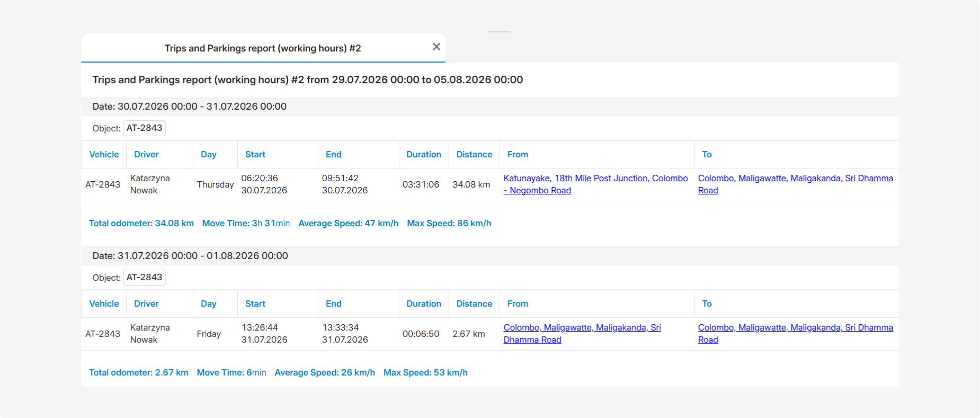
Task: Click Total odometer: 2.67 km summary
Action: [x=139, y=373]
